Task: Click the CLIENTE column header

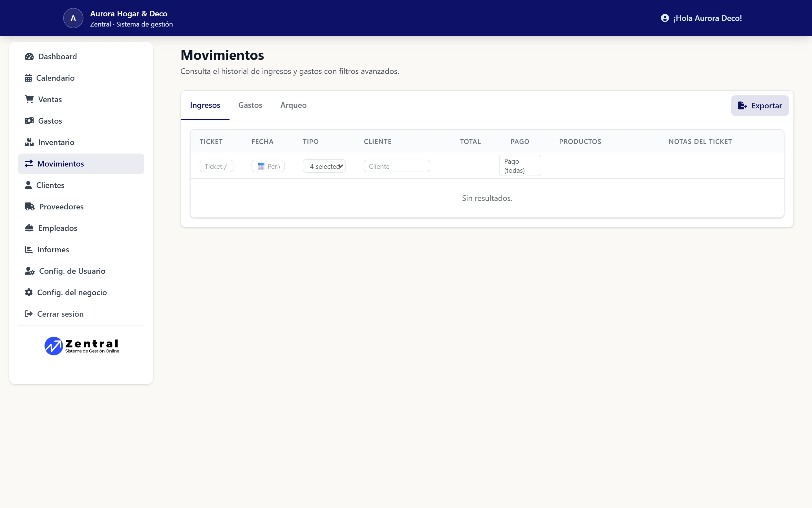Action: point(378,141)
